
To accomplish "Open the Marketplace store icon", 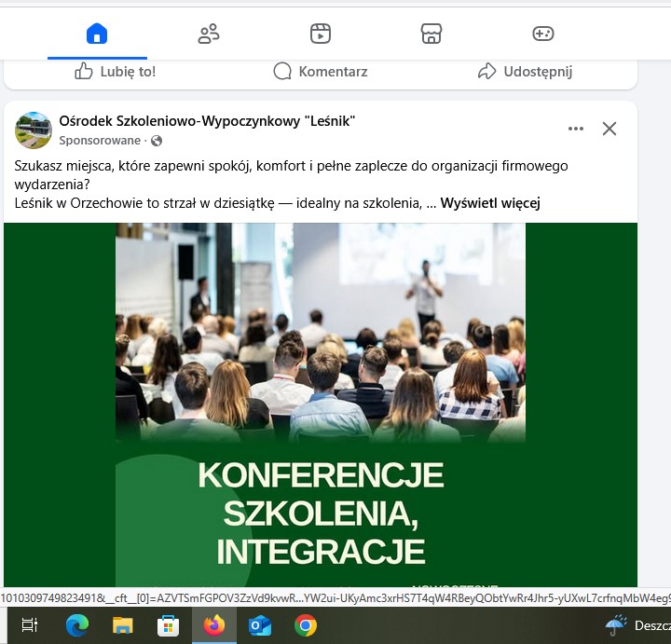I will coord(431,34).
